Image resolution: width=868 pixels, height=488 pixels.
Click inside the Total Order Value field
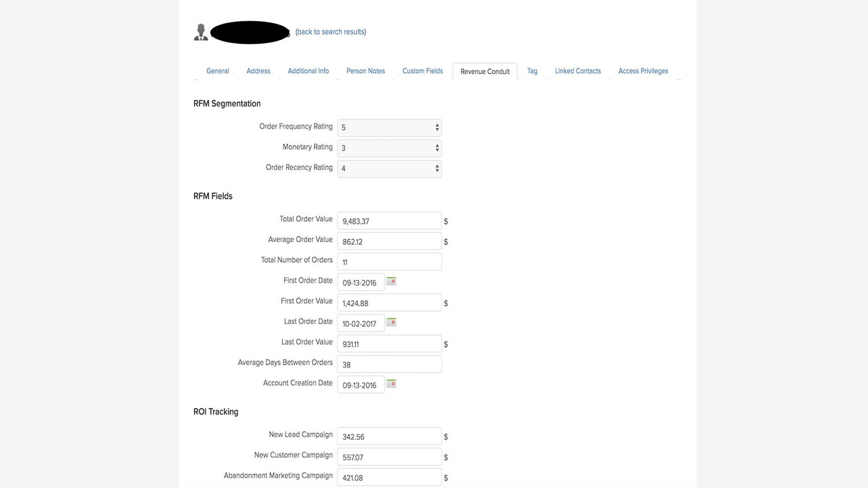pyautogui.click(x=389, y=220)
